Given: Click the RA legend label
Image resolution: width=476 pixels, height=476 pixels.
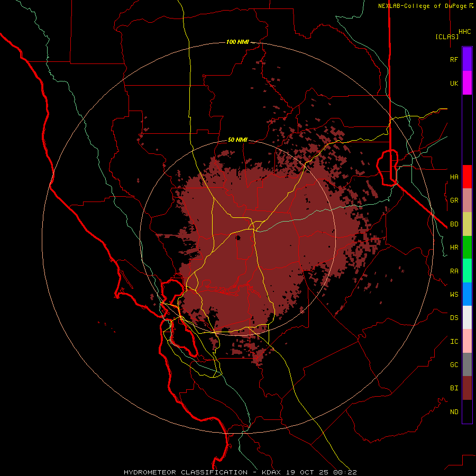Looking at the screenshot, I should (454, 271).
